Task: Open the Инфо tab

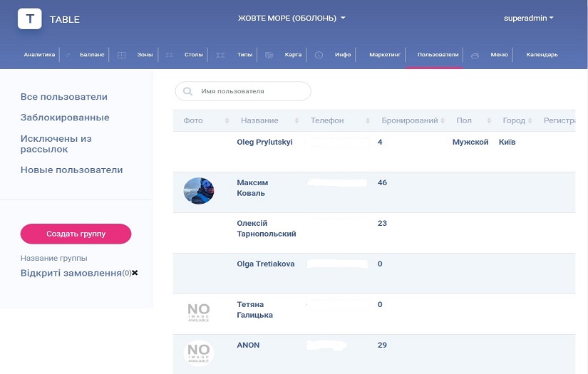Action: coord(343,55)
